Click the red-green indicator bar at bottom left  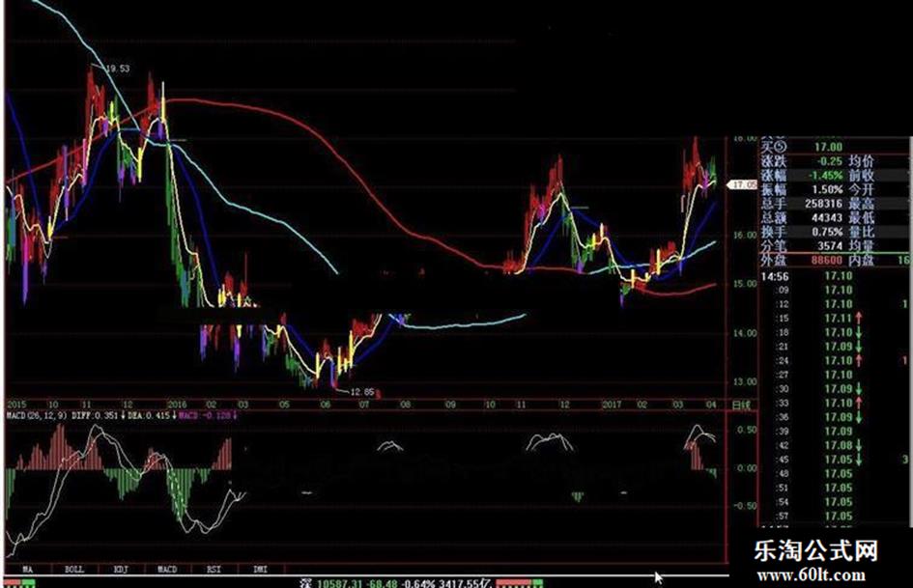(19, 583)
